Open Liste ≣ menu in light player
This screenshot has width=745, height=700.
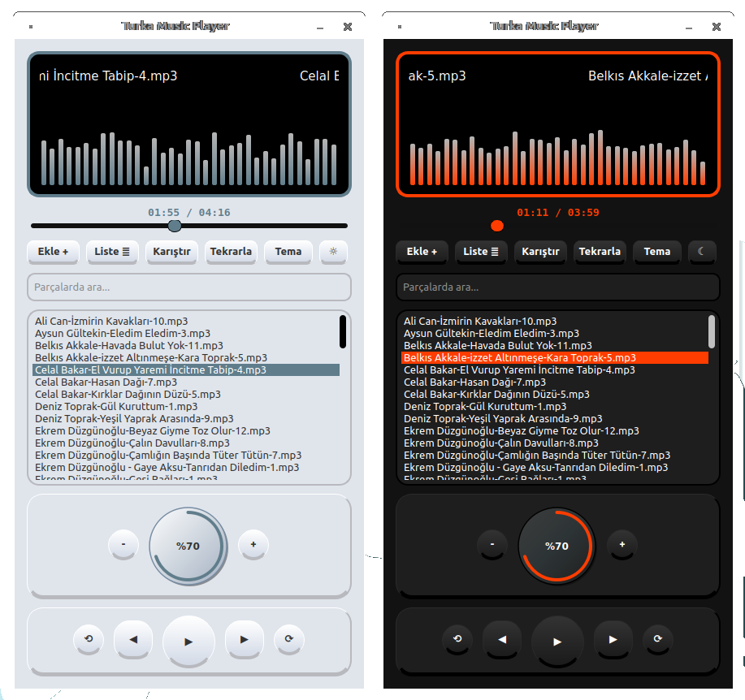(113, 252)
